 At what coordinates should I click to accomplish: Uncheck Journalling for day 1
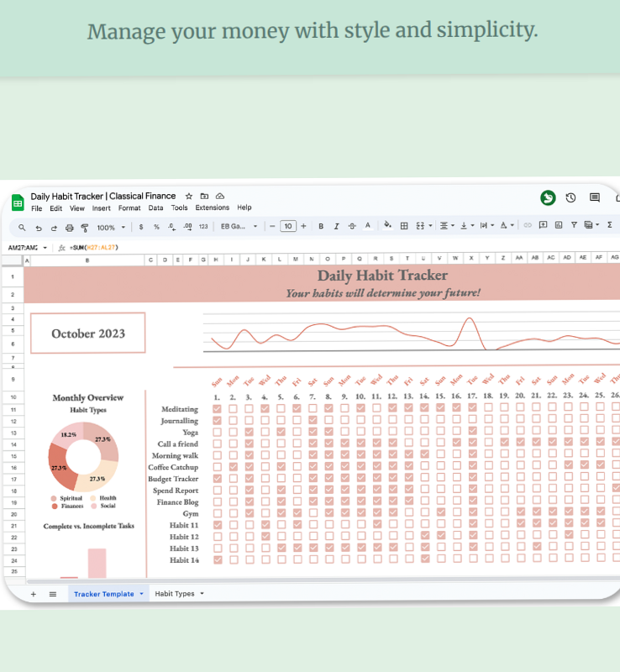point(217,421)
